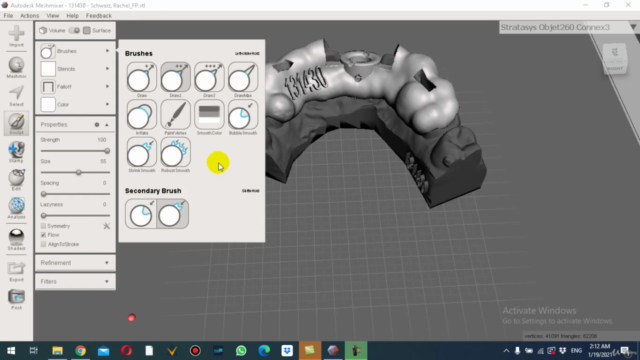Expand the Stencils flyout arrow
This screenshot has height=360, width=640.
tap(107, 69)
